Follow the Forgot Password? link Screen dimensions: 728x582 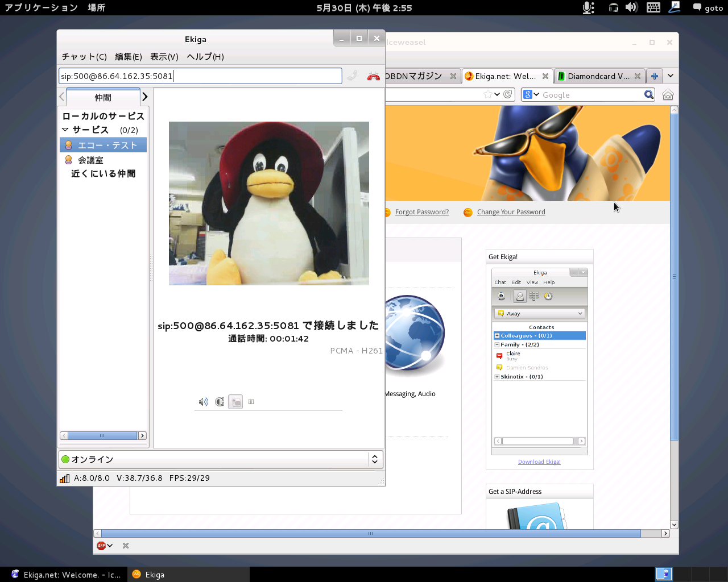(x=422, y=211)
